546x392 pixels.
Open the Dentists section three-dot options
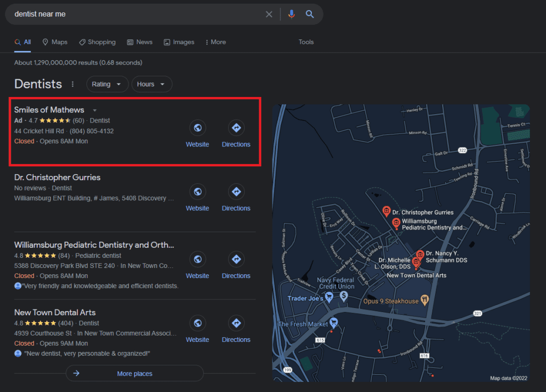pyautogui.click(x=73, y=84)
